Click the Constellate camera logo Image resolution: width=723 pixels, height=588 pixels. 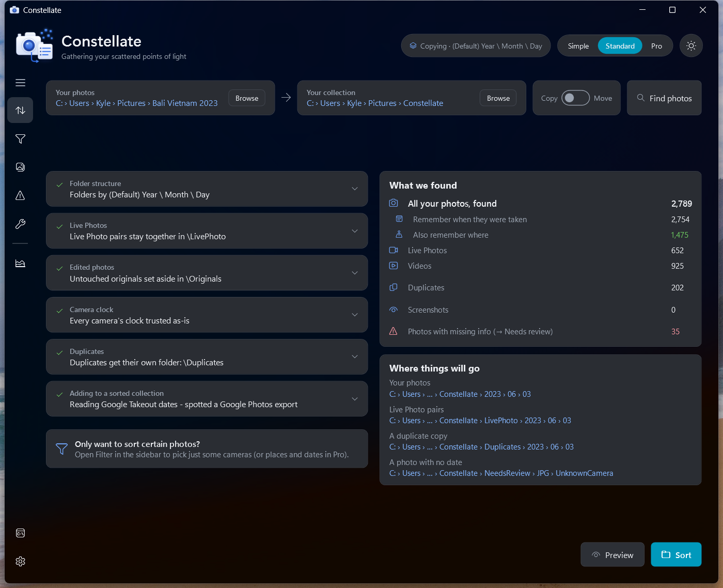tap(35, 45)
